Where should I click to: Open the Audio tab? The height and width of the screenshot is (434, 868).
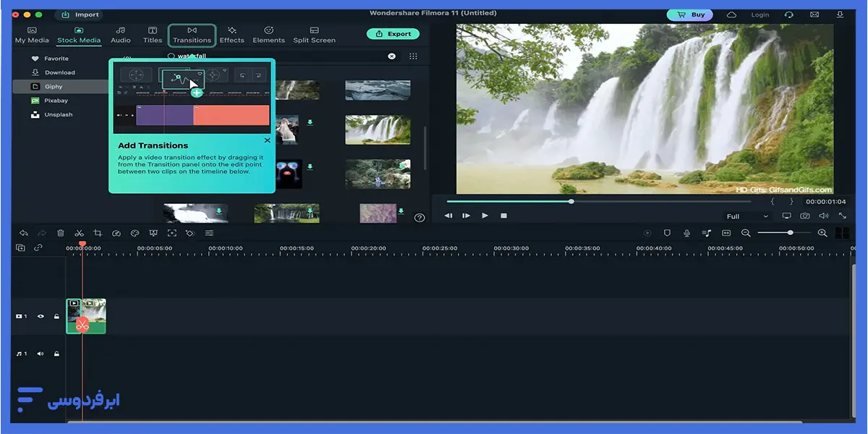pos(121,35)
